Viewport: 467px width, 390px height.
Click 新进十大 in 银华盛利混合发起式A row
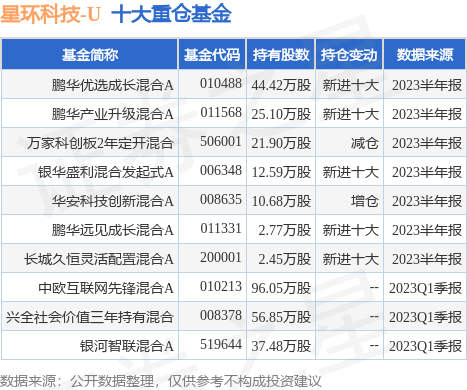[351, 172]
